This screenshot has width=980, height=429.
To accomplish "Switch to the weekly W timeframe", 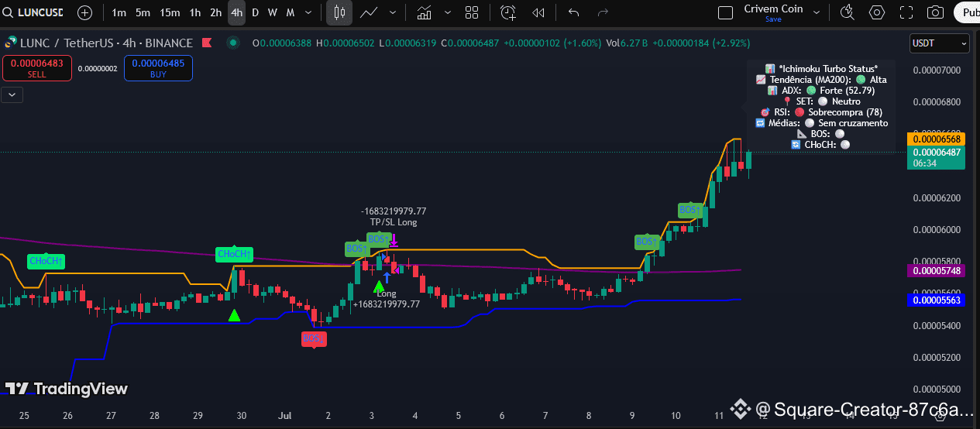I will 273,12.
